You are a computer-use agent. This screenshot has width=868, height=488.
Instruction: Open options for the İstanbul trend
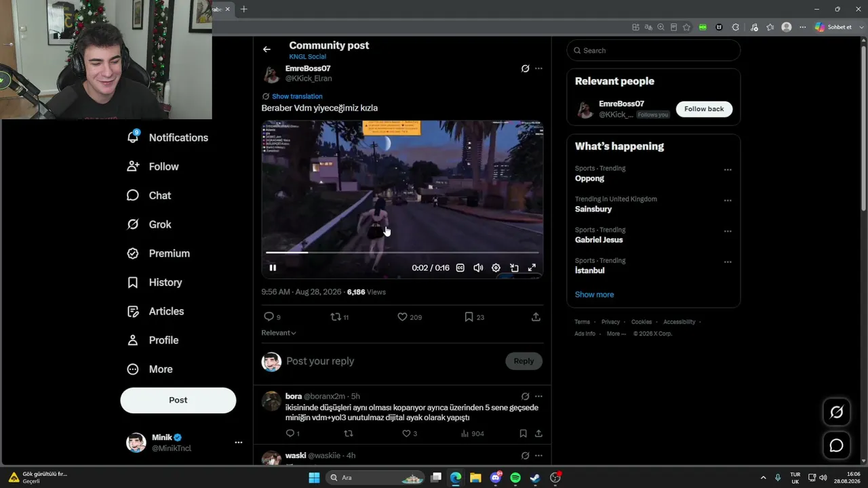(x=728, y=262)
